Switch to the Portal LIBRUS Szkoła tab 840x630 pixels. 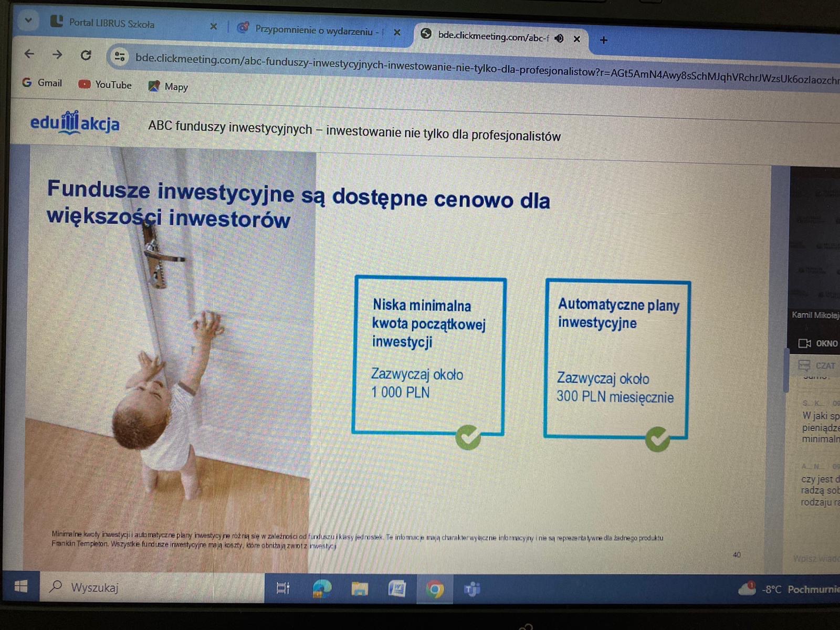pos(111,24)
